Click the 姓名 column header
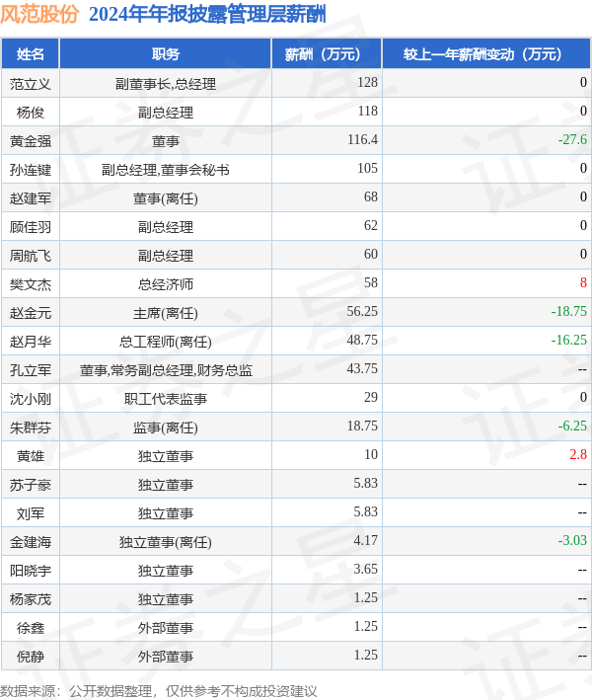592x700 pixels. pos(31,54)
